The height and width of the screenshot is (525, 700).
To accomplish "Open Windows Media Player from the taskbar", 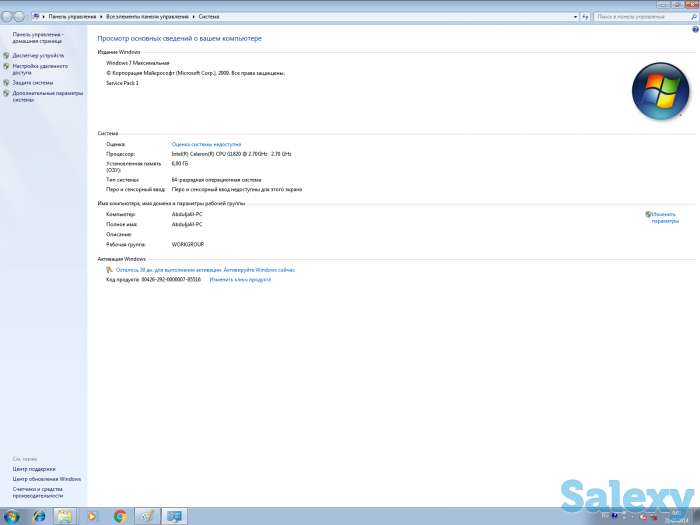I will coord(92,516).
